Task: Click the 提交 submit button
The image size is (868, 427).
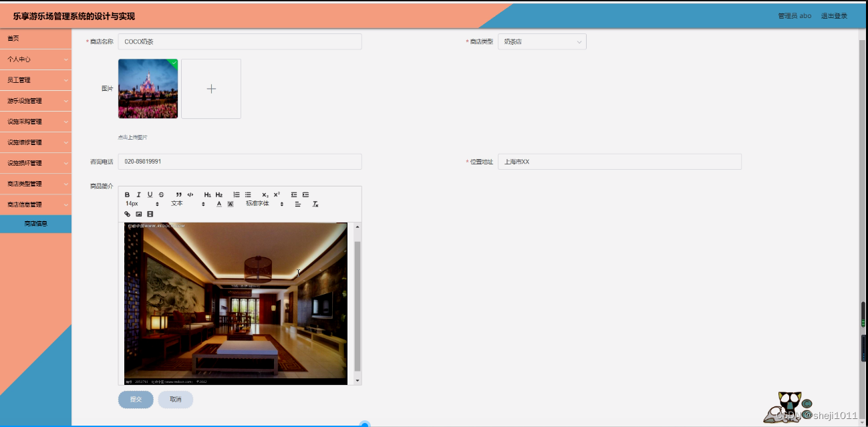Action: point(136,399)
